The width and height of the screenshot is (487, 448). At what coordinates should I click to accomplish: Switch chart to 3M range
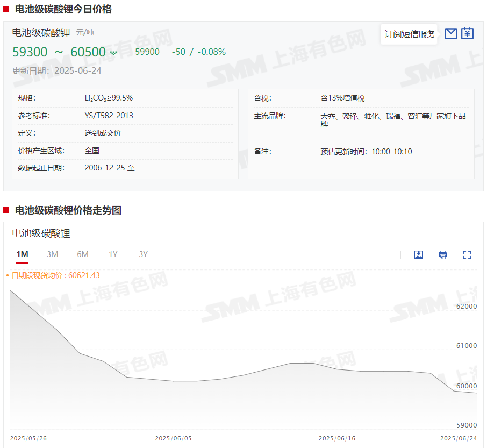52,254
